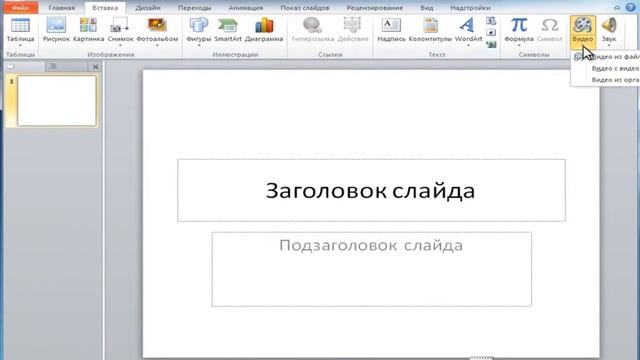Insert a picture with the Рисунок icon
The height and width of the screenshot is (360, 640).
[x=56, y=26]
